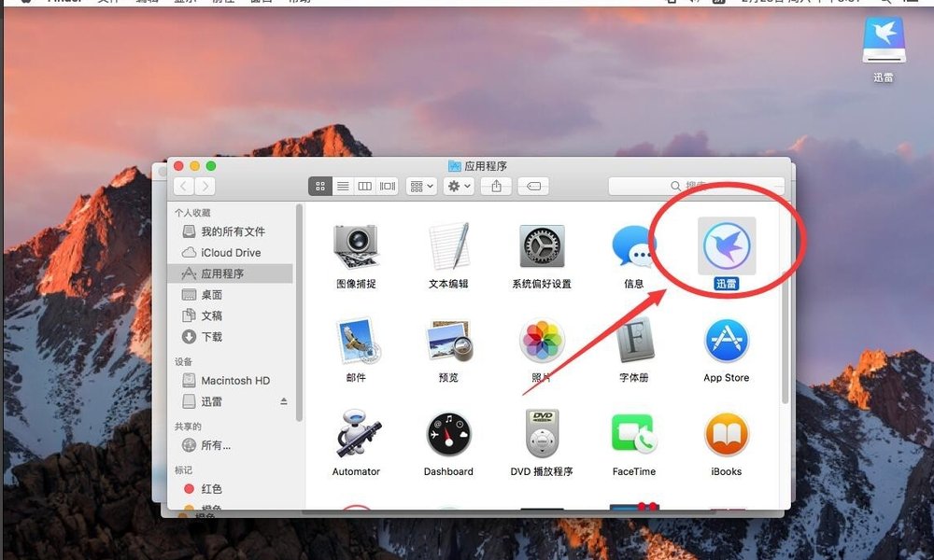This screenshot has height=560, width=934.
Task: Switch to column view in the toolbar
Action: tap(364, 186)
